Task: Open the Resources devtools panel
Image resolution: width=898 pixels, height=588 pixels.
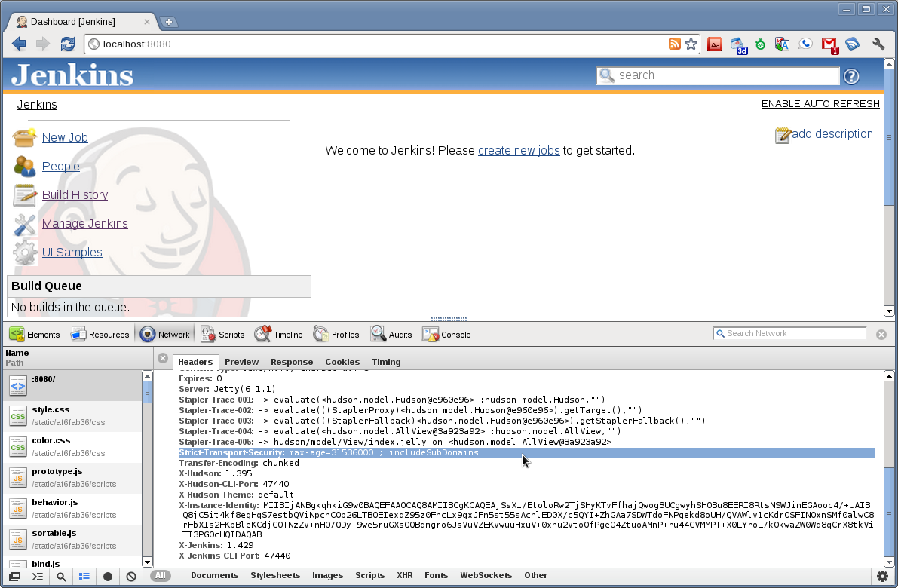Action: 100,335
